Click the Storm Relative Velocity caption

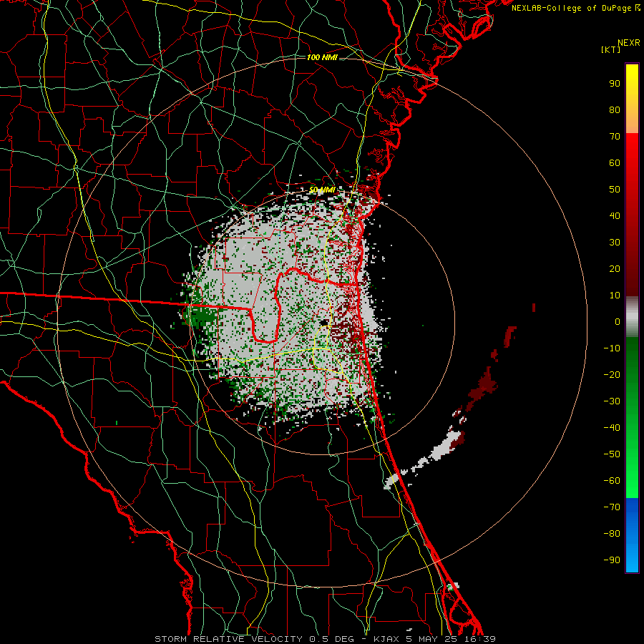325,639
